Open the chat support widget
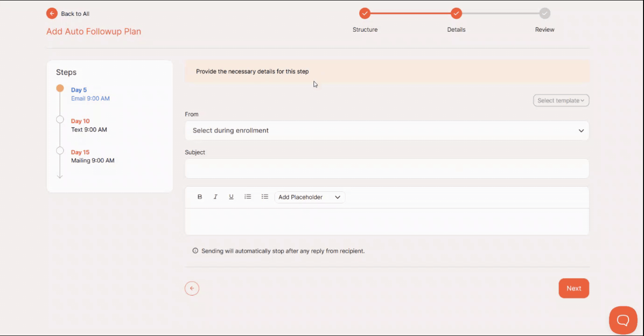 point(623,320)
